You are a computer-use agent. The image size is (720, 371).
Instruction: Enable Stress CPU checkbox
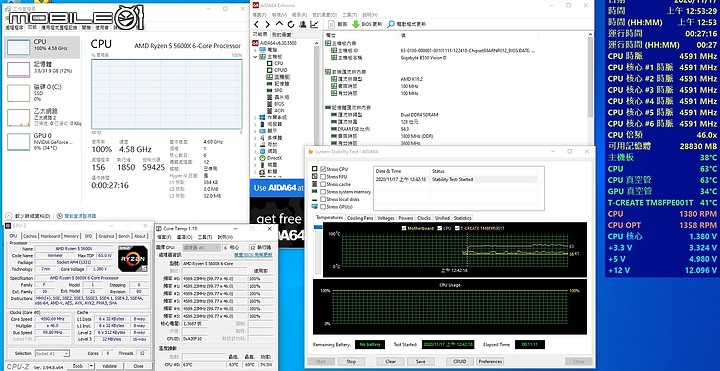coord(323,169)
